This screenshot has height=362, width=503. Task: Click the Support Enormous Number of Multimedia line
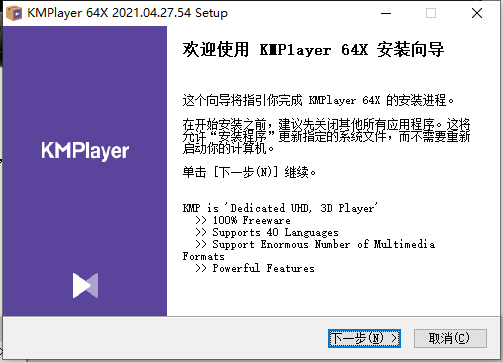(x=315, y=244)
